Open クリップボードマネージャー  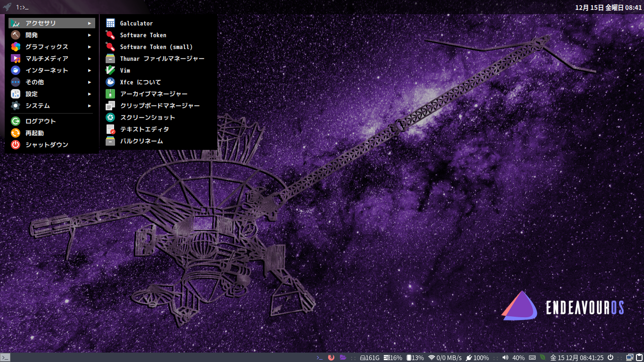(158, 106)
